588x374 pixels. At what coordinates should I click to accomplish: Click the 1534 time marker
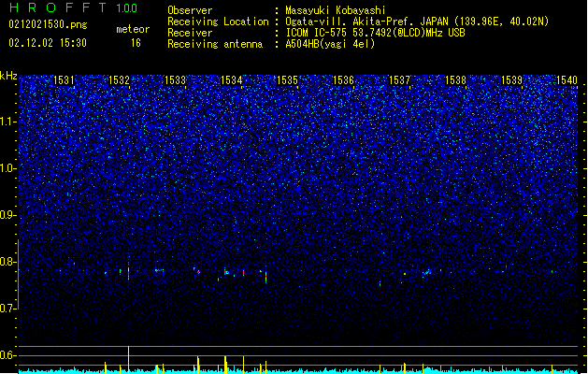(x=232, y=80)
